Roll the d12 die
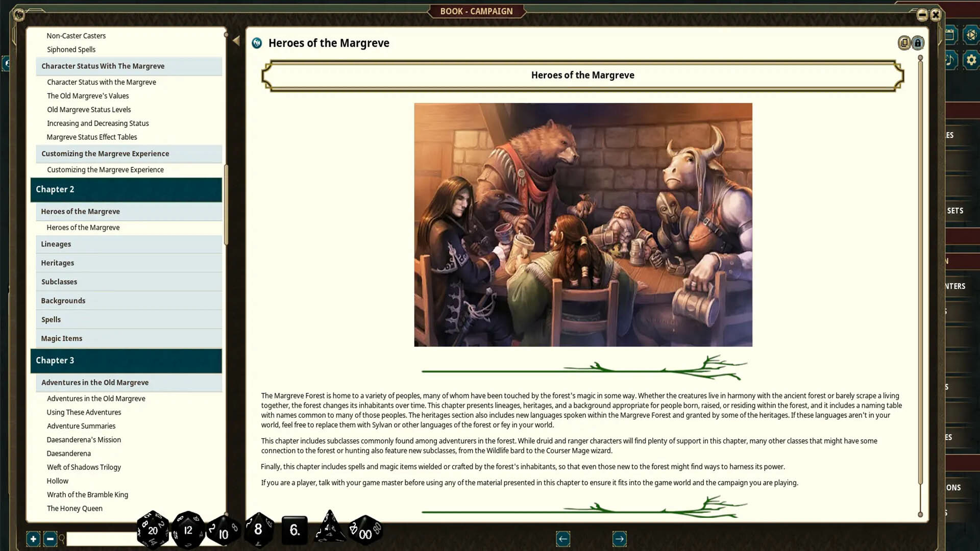980x551 pixels. [x=188, y=530]
